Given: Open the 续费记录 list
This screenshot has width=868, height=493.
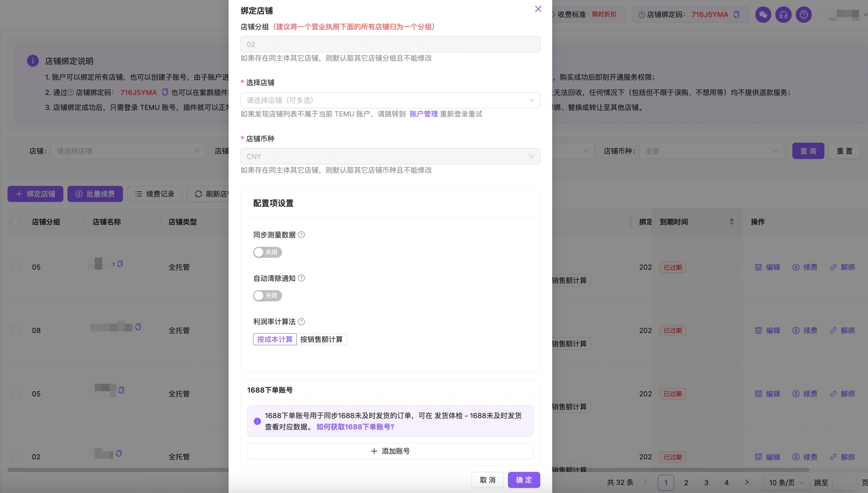Looking at the screenshot, I should point(155,194).
